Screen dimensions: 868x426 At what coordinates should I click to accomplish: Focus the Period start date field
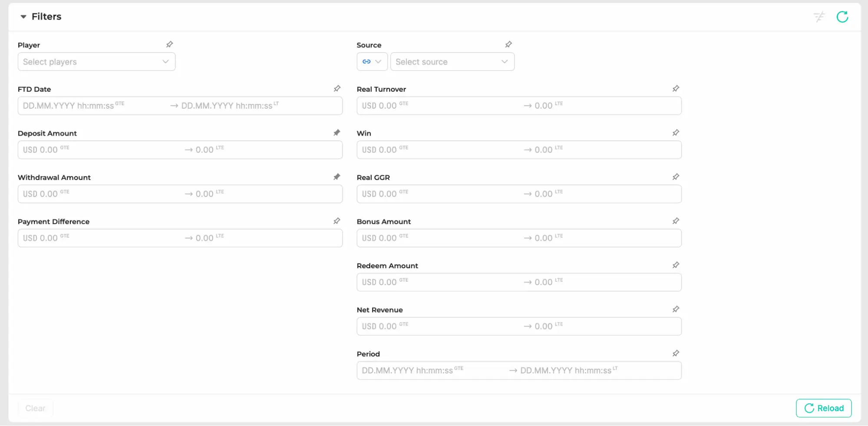point(432,370)
